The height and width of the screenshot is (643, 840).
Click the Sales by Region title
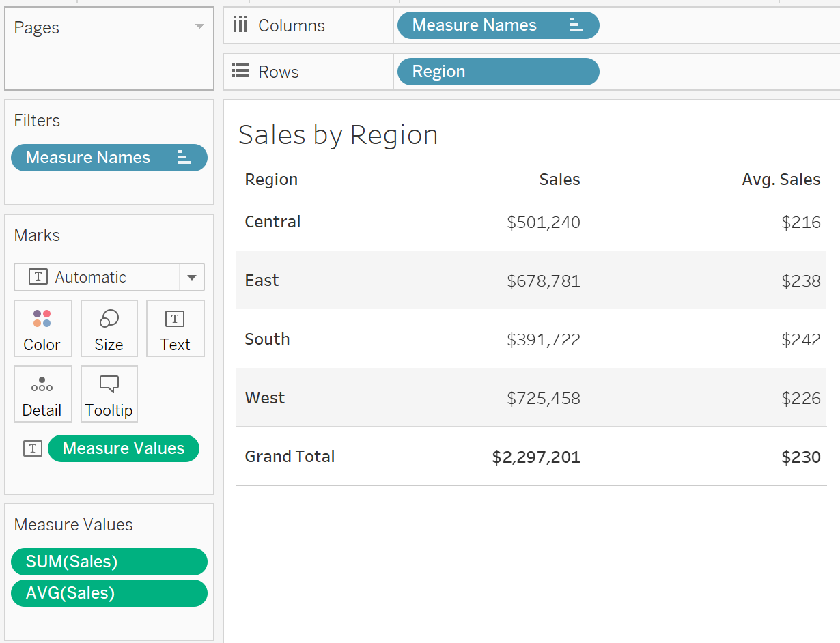[x=338, y=135]
